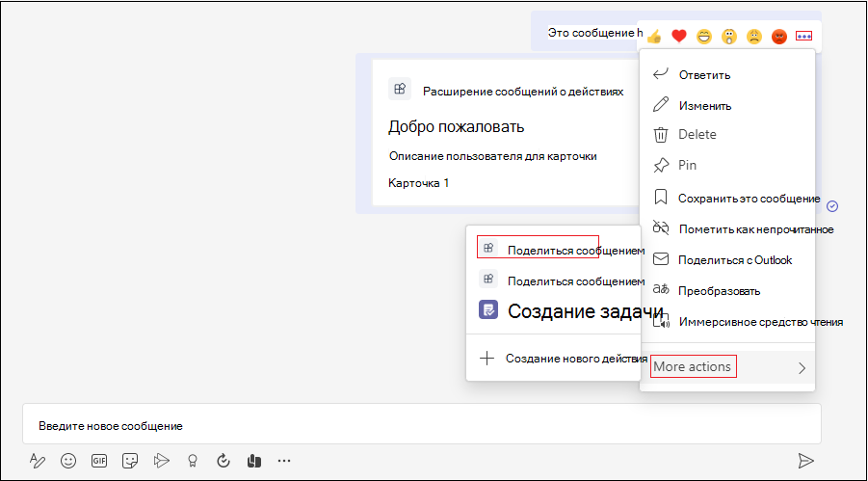This screenshot has width=868, height=481.
Task: Click the message sent checkmark status
Action: pos(832,206)
